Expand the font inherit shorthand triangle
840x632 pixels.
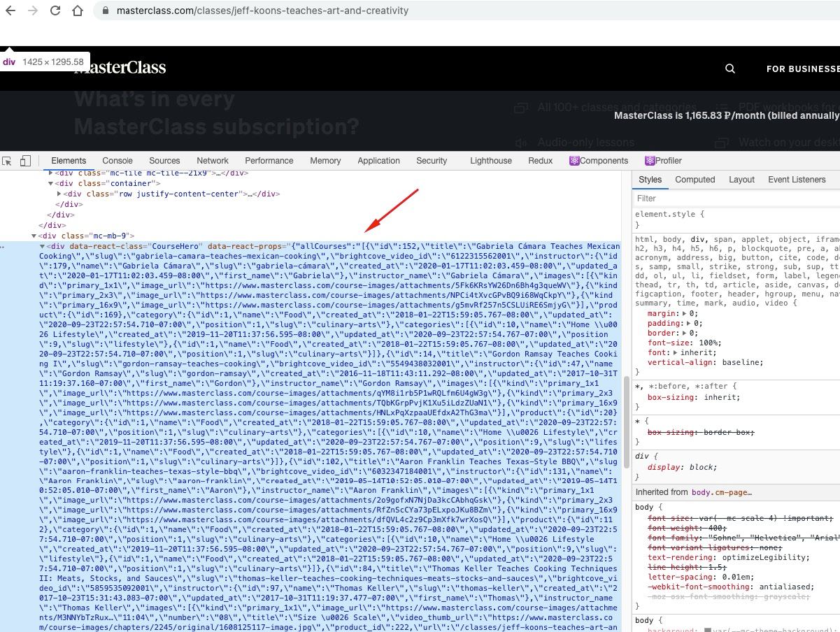tap(674, 353)
